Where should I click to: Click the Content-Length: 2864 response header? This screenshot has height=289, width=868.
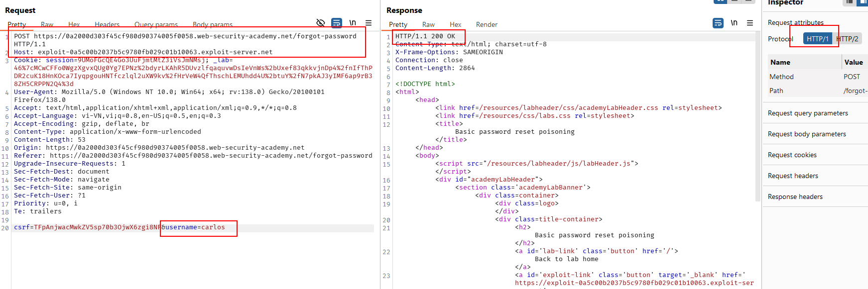tap(435, 68)
